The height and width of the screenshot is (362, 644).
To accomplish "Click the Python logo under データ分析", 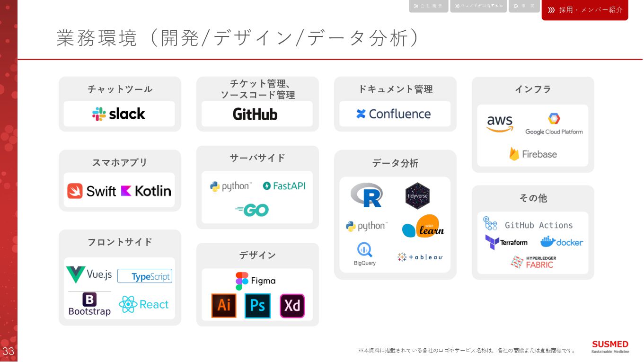I will [x=366, y=226].
